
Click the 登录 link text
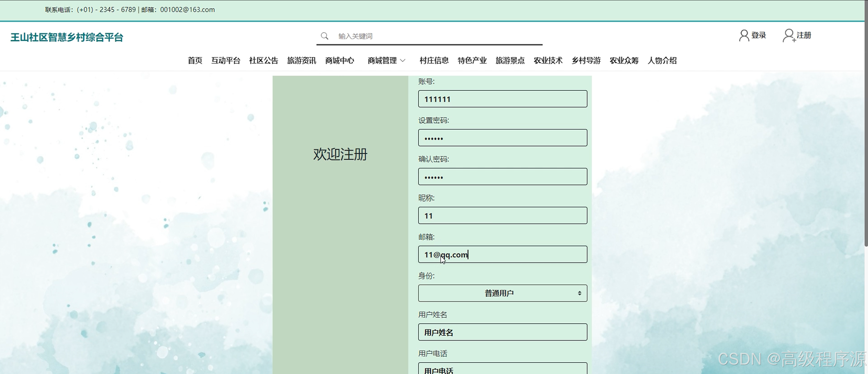(x=759, y=35)
